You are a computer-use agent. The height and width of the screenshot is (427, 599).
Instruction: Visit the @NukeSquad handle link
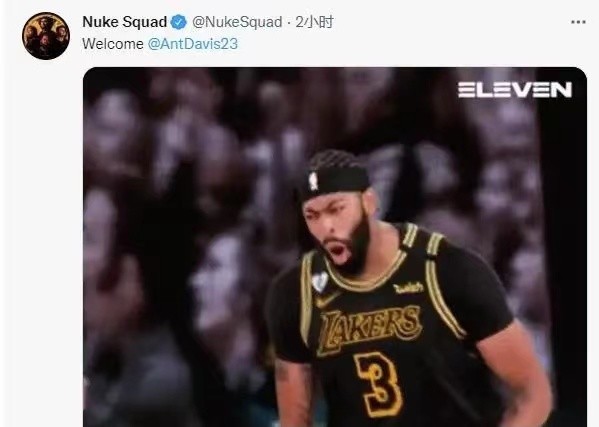[237, 22]
